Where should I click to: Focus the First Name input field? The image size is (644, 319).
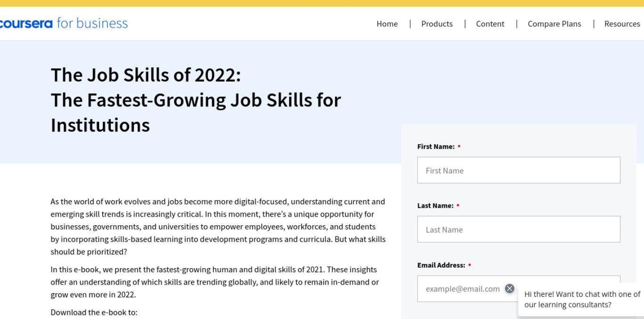coord(519,170)
